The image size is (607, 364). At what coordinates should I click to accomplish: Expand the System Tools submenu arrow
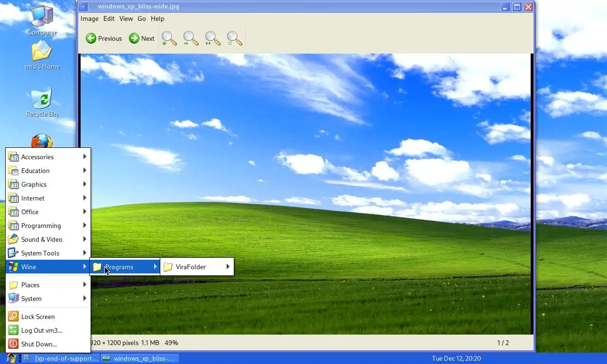pyautogui.click(x=85, y=253)
